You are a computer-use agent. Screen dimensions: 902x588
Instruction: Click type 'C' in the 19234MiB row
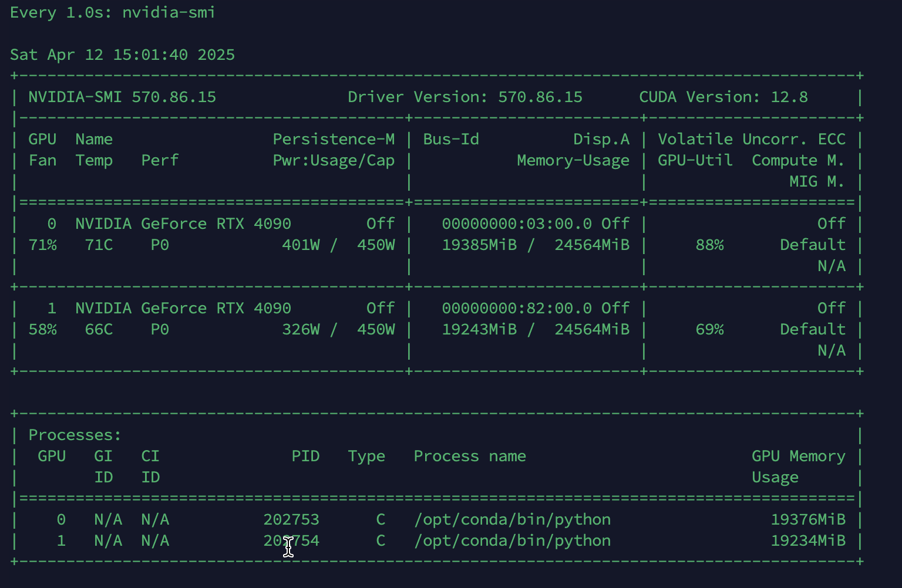pos(381,540)
